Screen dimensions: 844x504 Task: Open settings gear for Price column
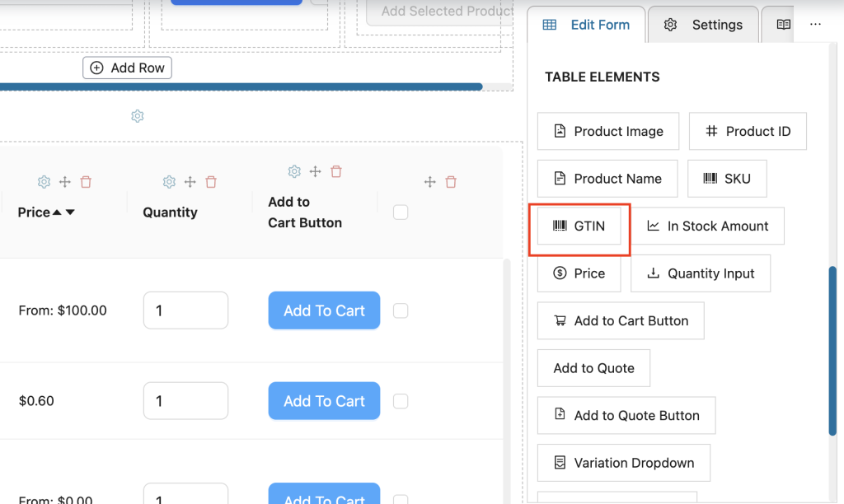pyautogui.click(x=45, y=182)
